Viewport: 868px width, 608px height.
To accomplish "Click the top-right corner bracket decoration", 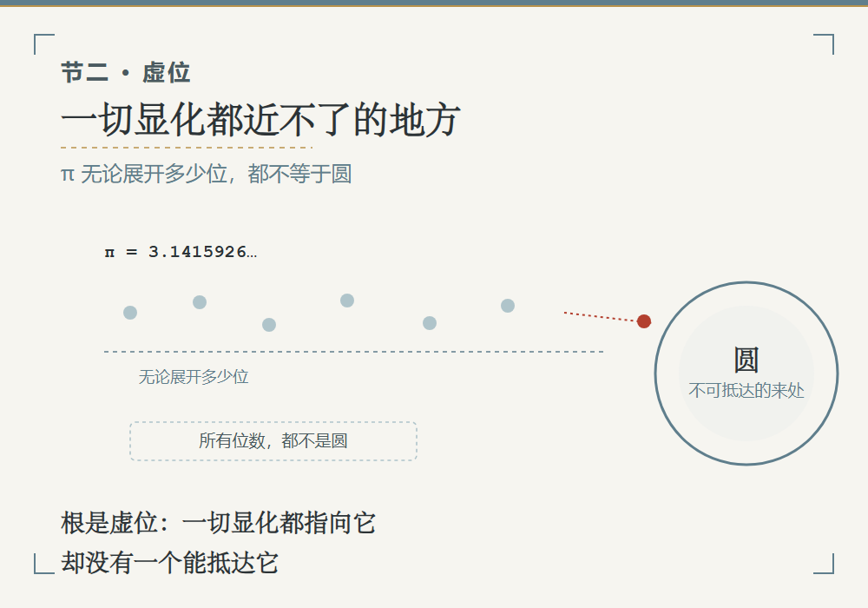I will pos(824,44).
